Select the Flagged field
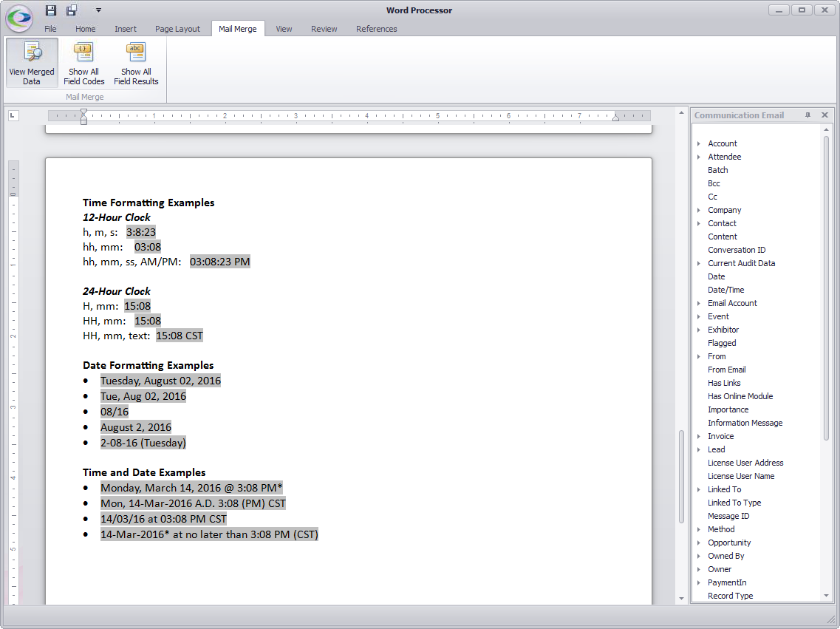840x629 pixels. click(722, 343)
